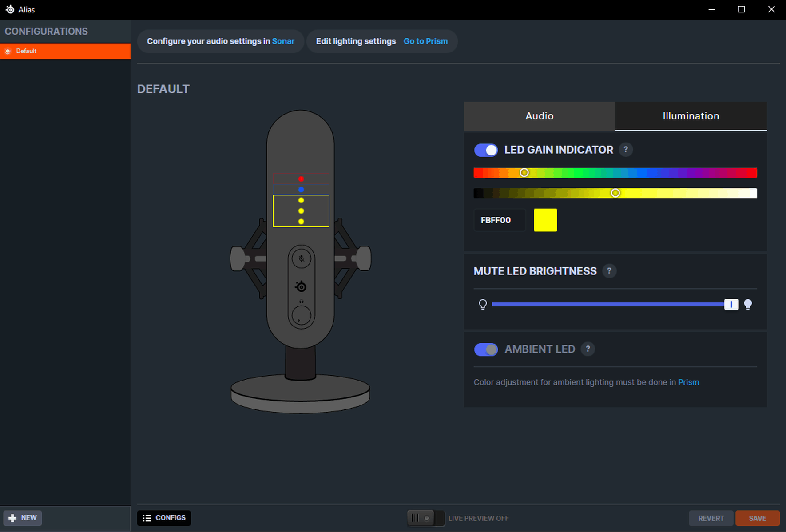Click the DEFAULT configuration heading
Viewport: 786px width, 532px height.
tap(163, 89)
